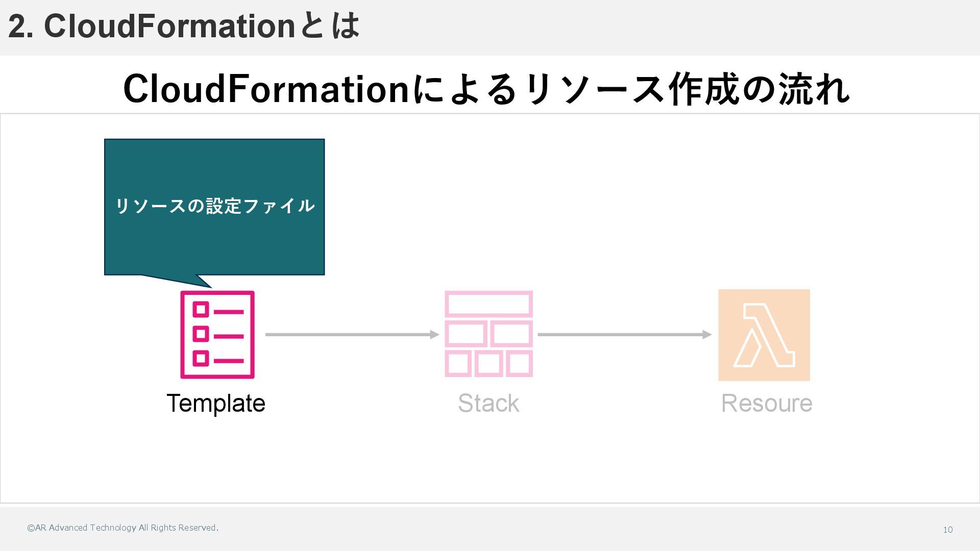Click the faded Stack bricks icon
The width and height of the screenshot is (980, 551).
pos(488,334)
